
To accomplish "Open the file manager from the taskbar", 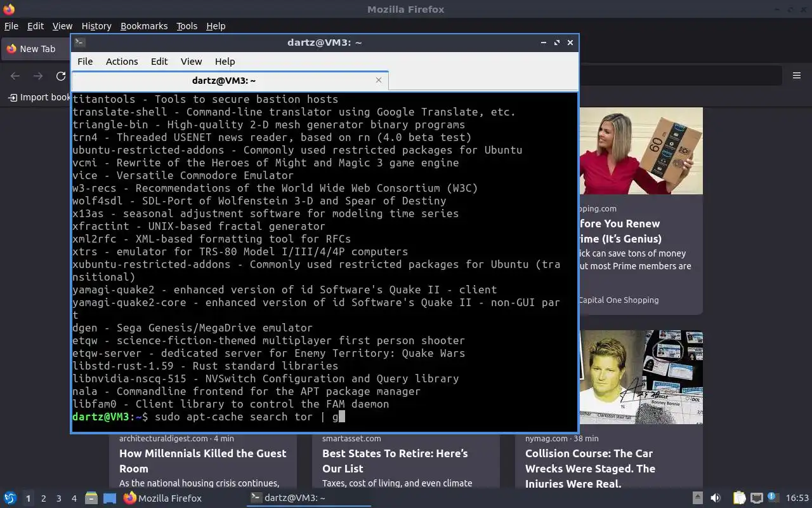I will pyautogui.click(x=91, y=498).
